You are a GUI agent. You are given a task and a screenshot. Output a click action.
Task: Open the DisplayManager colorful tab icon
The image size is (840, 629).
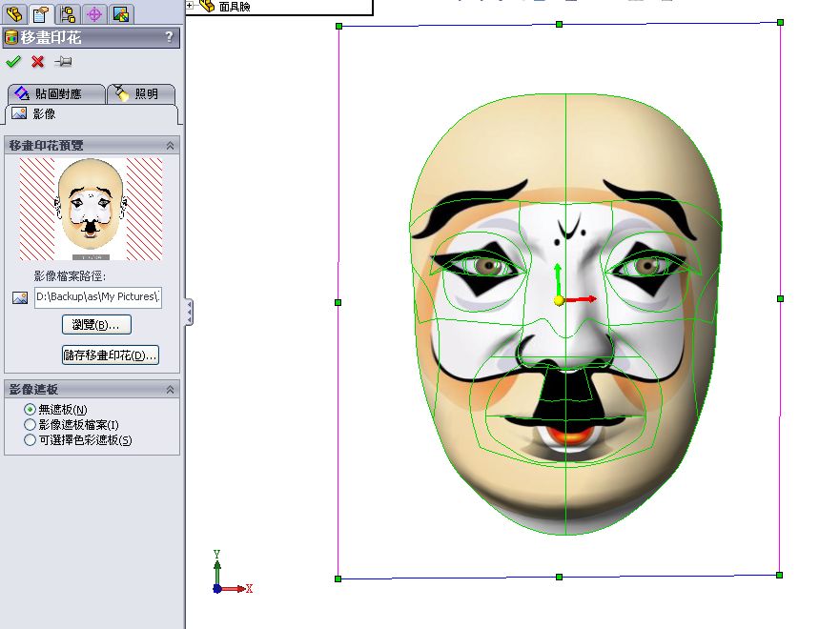click(x=121, y=14)
